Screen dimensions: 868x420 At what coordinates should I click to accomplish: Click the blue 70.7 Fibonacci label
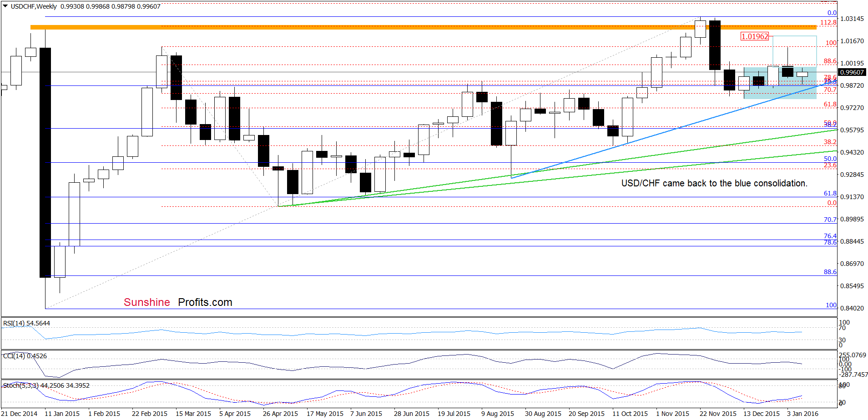click(x=830, y=219)
